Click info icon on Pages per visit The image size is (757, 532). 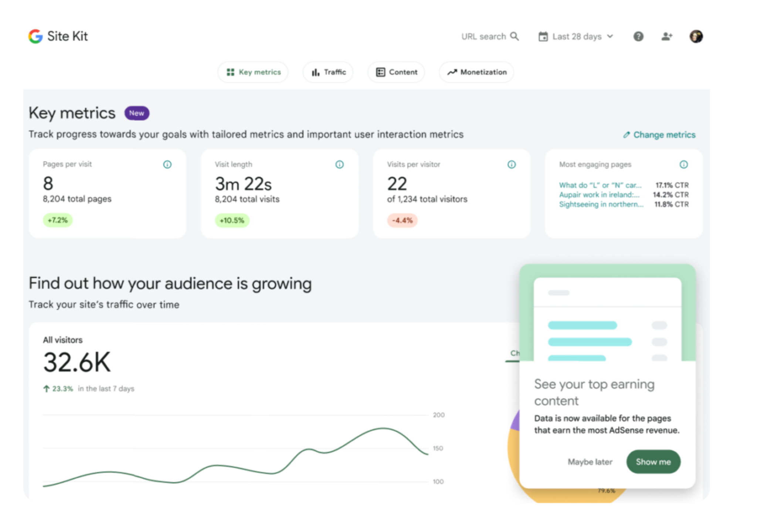point(167,164)
